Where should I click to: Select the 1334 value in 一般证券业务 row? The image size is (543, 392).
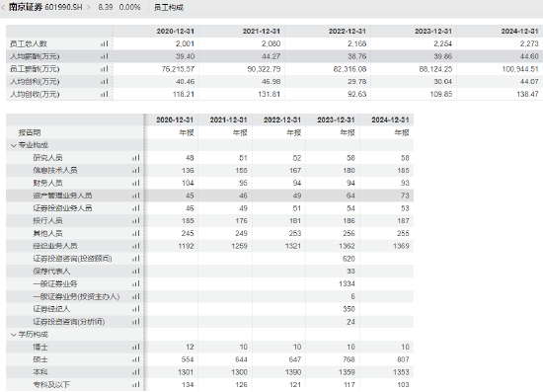tap(347, 284)
